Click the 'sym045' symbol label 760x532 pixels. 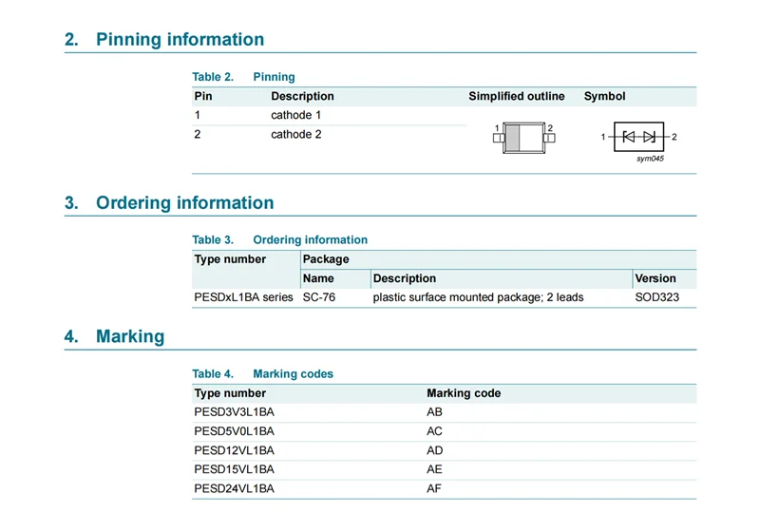click(650, 159)
